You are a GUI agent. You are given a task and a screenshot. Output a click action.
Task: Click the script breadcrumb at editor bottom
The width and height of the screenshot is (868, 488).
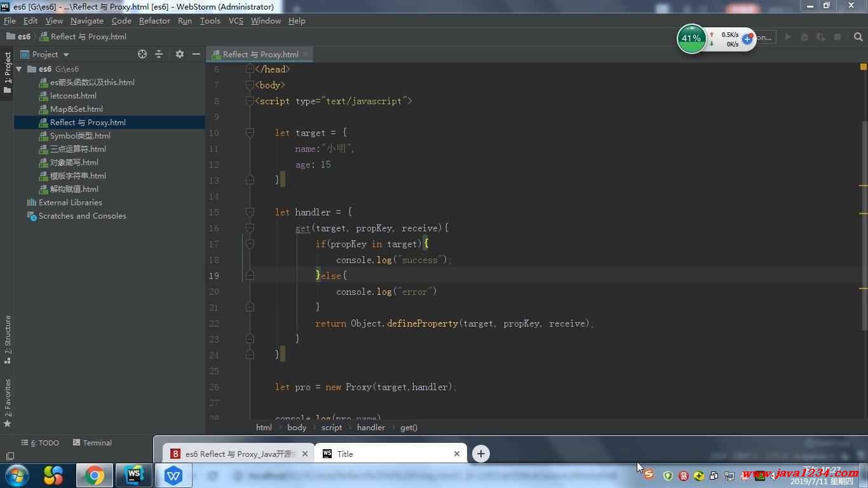click(332, 428)
